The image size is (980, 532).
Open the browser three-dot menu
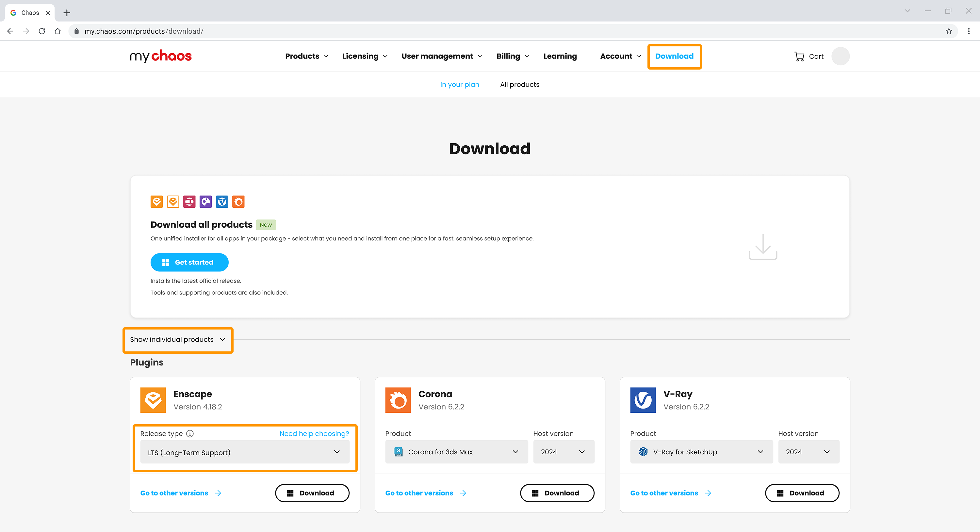click(x=969, y=31)
